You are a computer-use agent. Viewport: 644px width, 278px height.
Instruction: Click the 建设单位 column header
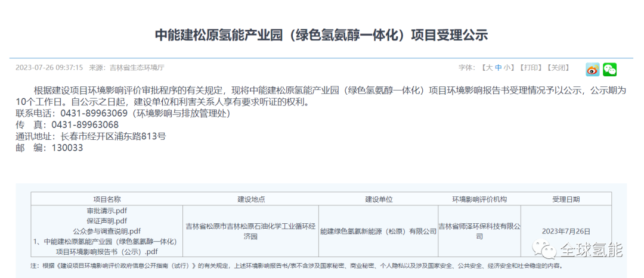coord(379,199)
